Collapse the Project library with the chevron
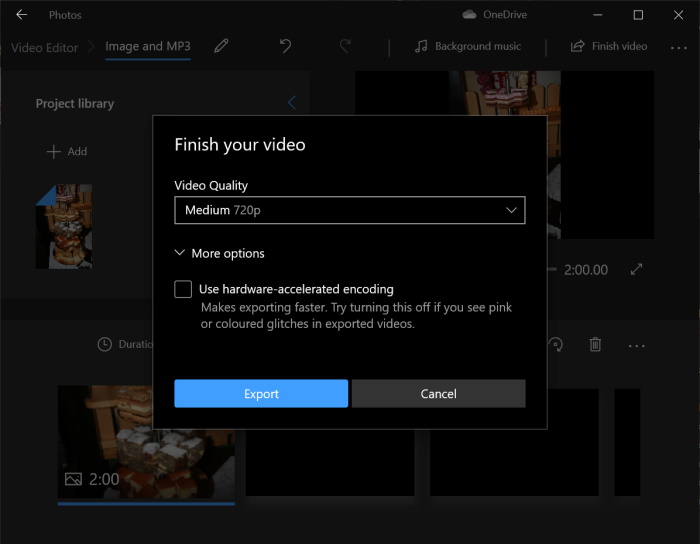The image size is (700, 544). pyautogui.click(x=292, y=103)
